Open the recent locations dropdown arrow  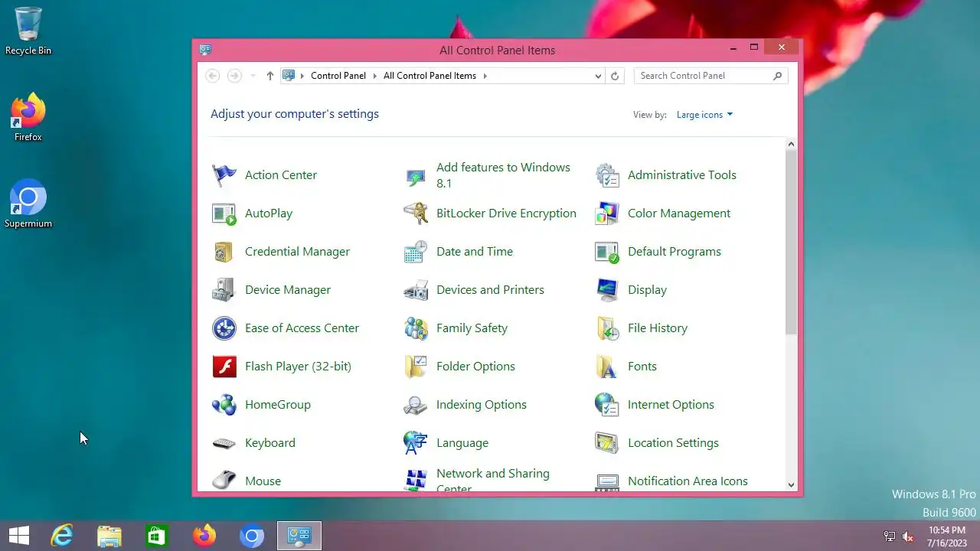253,76
